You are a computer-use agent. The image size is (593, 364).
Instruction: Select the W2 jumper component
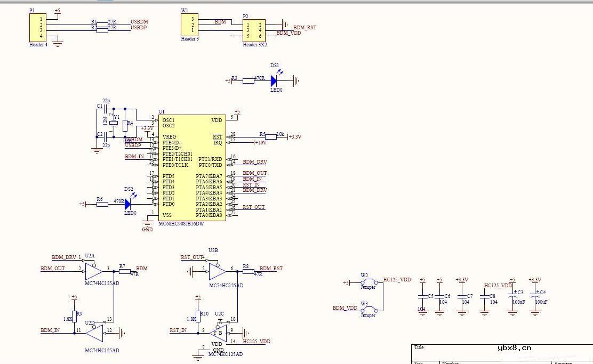click(x=368, y=281)
